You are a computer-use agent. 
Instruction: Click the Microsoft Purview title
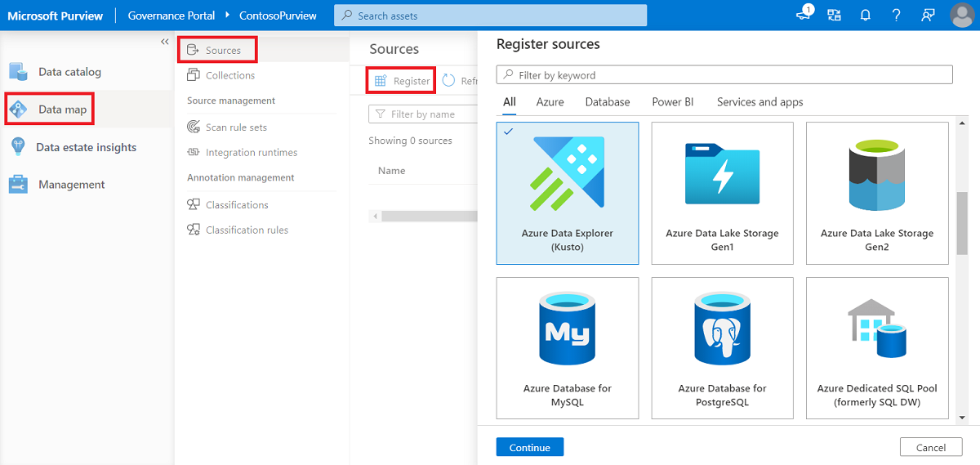tap(54, 16)
